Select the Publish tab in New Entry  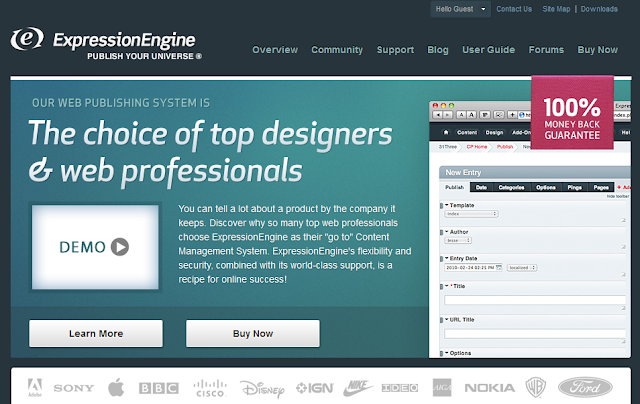(455, 187)
